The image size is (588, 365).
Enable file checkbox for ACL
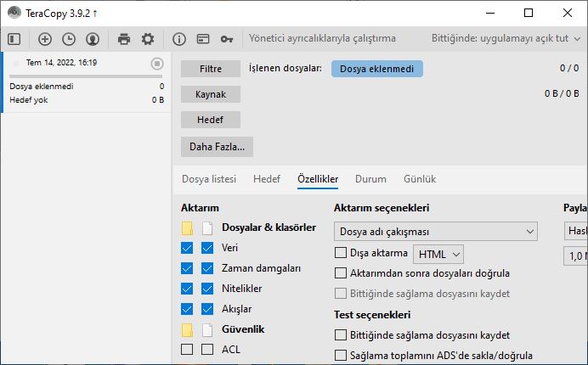pos(207,349)
